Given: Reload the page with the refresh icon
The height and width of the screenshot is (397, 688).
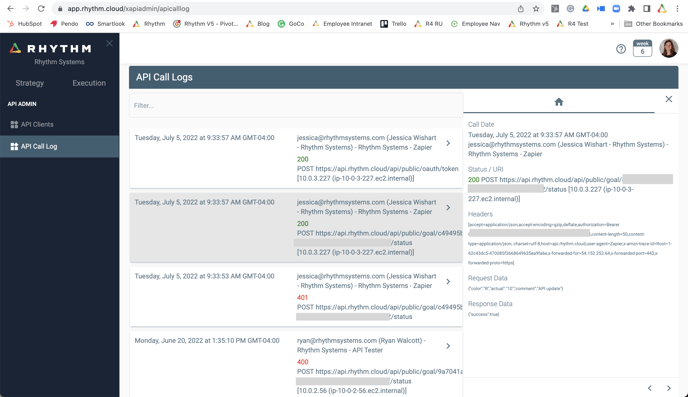Looking at the screenshot, I should pos(41,8).
